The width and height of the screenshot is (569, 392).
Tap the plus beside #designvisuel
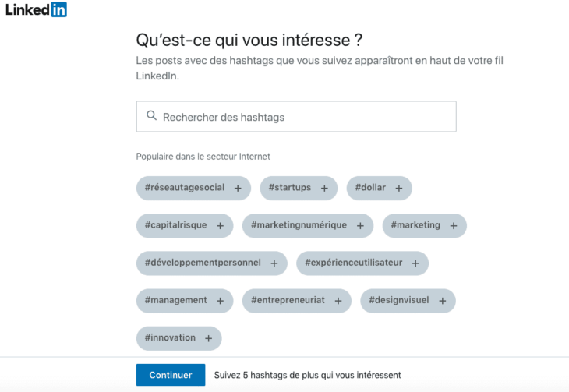click(x=442, y=301)
